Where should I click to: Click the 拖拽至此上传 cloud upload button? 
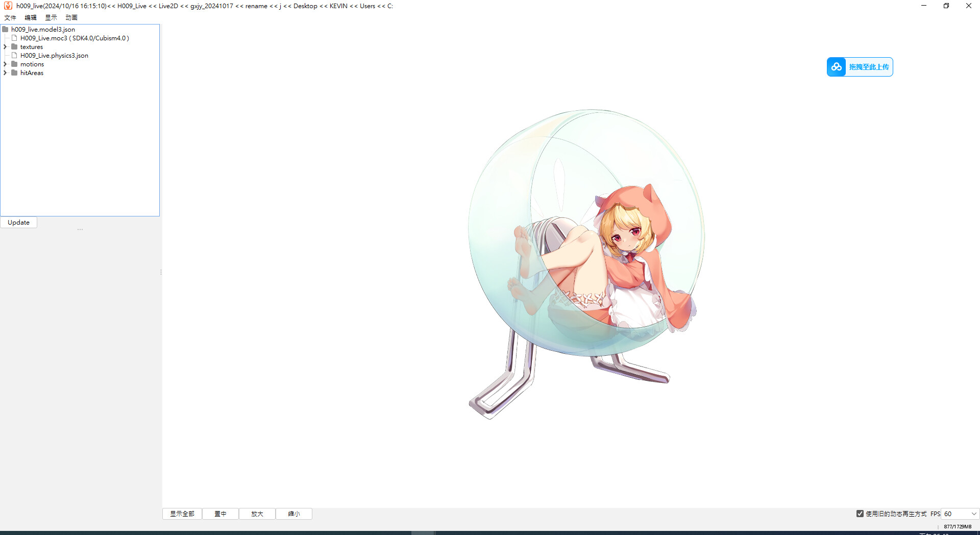click(x=860, y=67)
